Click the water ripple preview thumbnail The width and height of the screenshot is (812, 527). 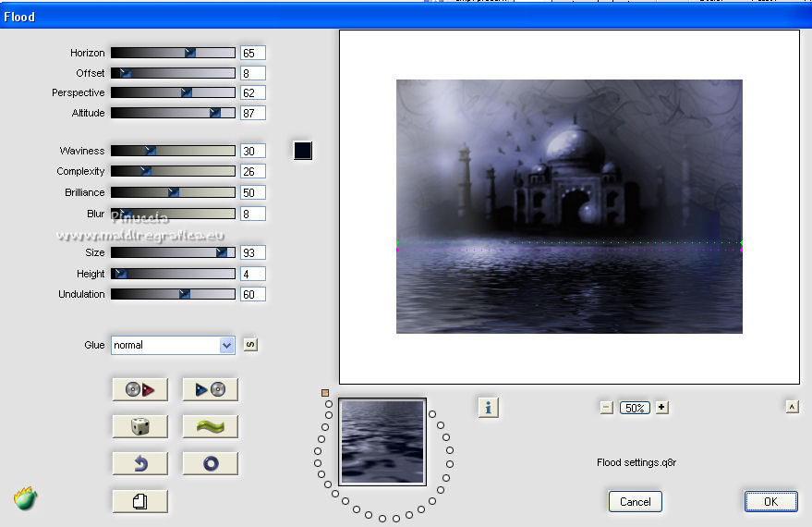382,442
